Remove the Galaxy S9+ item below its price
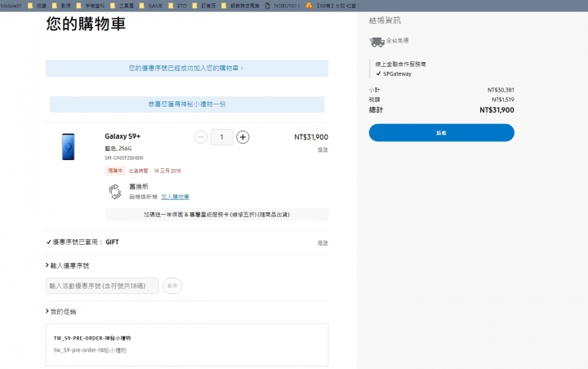Viewport: 588px width, 369px height. [x=323, y=149]
